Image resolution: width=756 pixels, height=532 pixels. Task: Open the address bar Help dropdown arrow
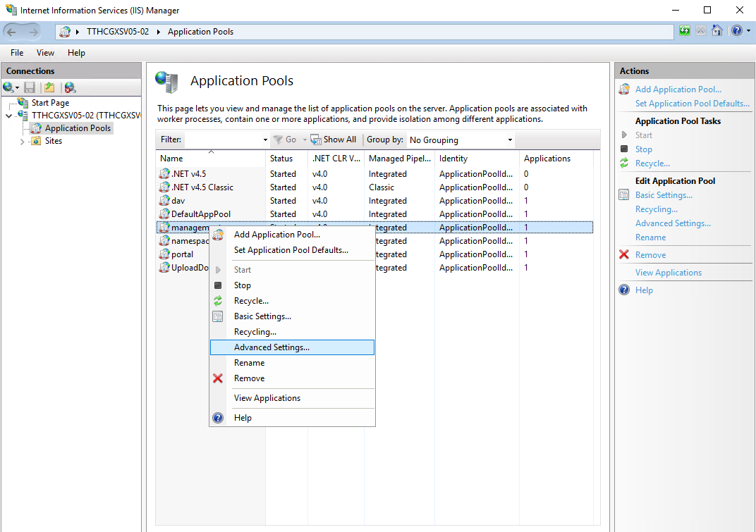pyautogui.click(x=748, y=31)
